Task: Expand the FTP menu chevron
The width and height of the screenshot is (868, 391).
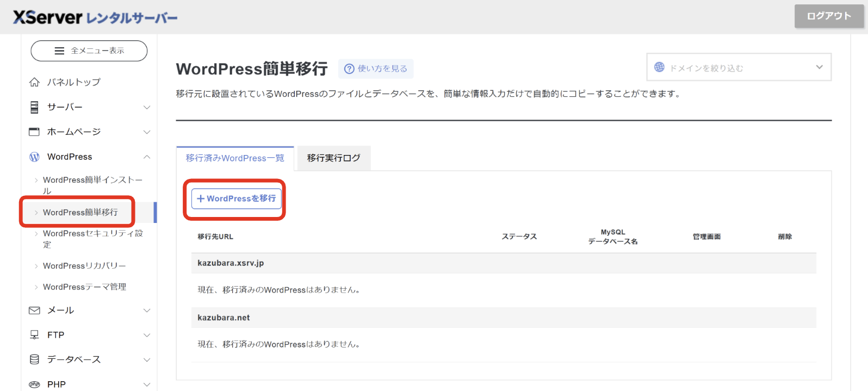Action: pyautogui.click(x=147, y=336)
